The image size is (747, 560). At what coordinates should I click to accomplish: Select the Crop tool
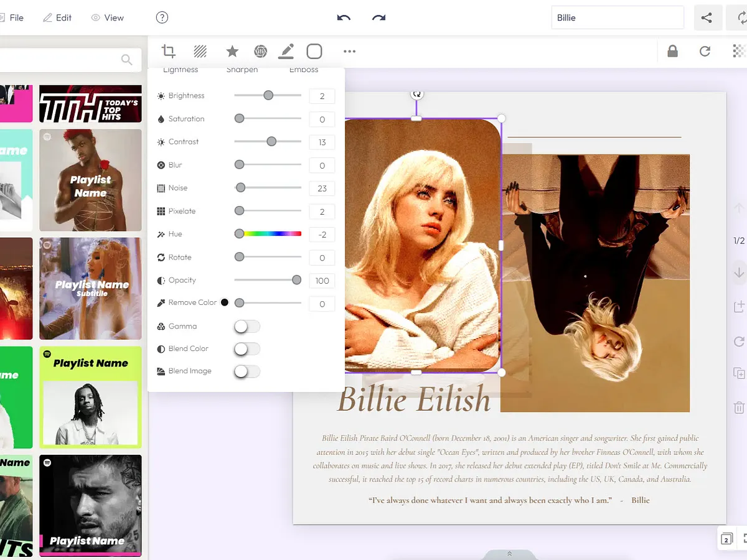(168, 51)
